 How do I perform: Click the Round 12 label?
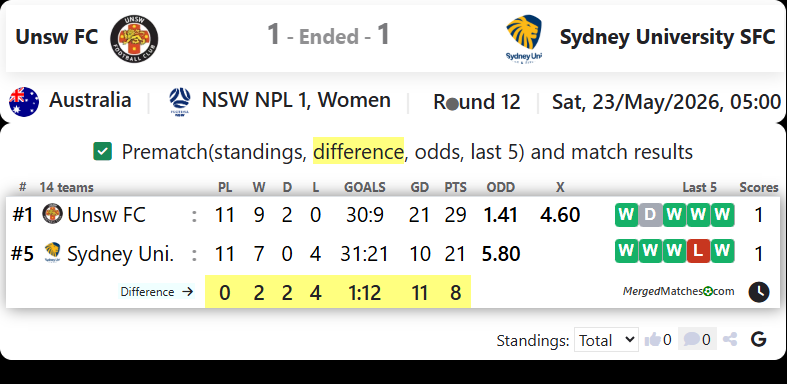click(477, 102)
